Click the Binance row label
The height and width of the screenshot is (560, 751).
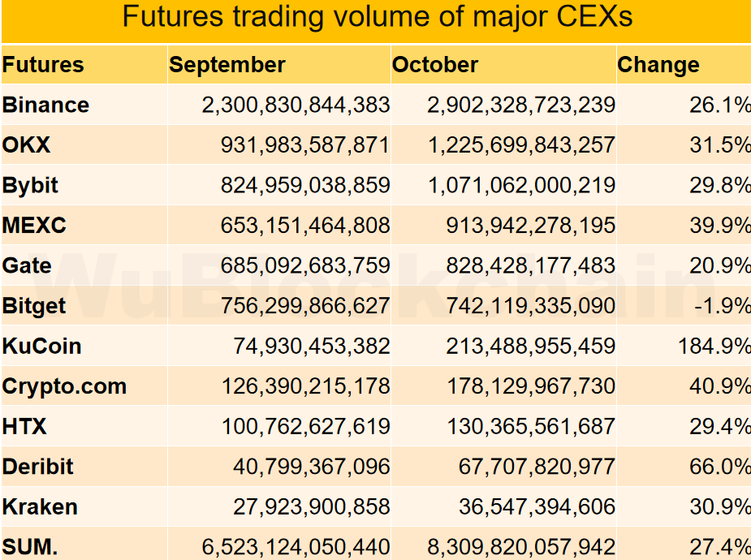pos(45,105)
